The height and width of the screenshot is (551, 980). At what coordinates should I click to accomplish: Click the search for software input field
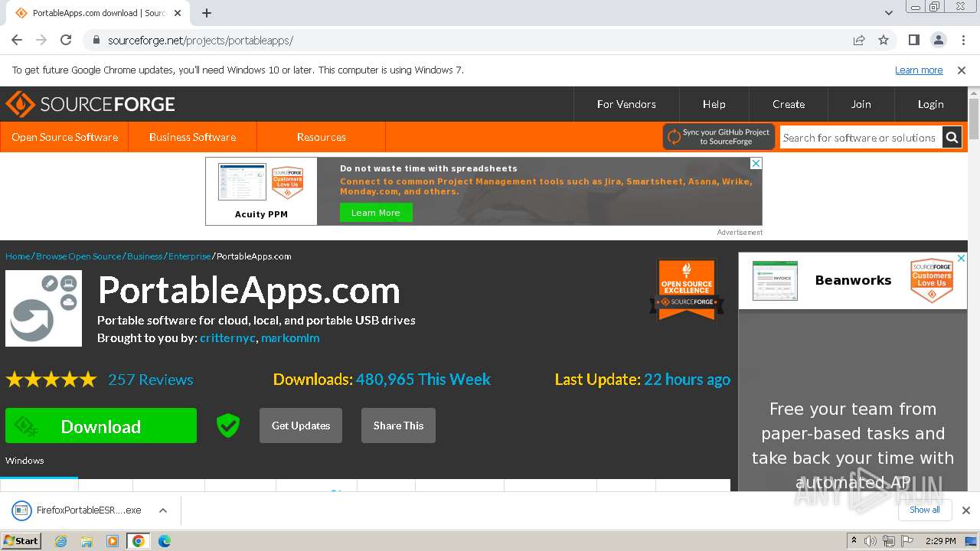tap(861, 138)
